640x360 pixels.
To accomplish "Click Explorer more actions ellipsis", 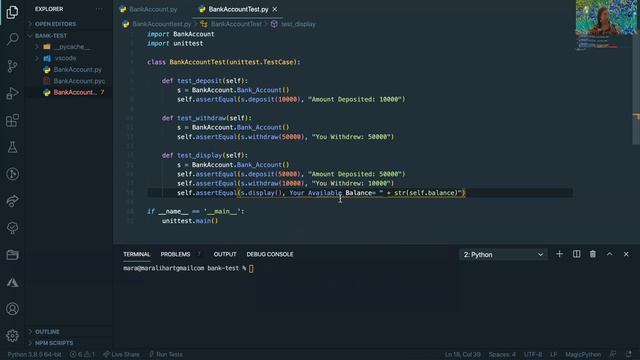I will pos(99,9).
